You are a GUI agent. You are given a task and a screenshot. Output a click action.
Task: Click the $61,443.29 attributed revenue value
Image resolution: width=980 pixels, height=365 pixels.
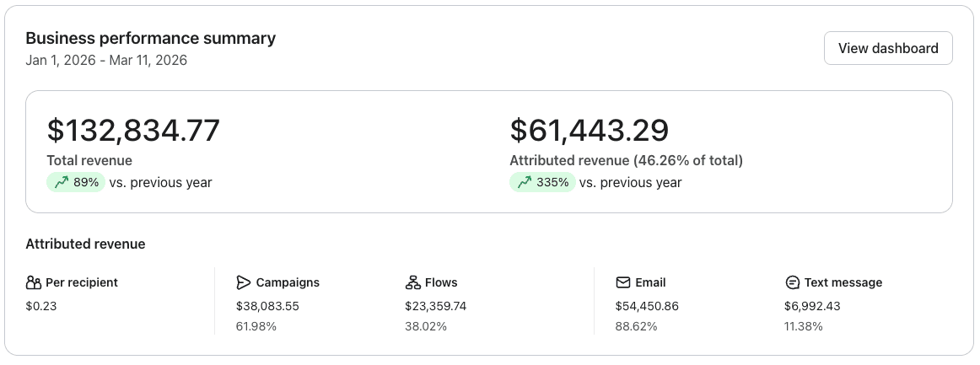590,130
